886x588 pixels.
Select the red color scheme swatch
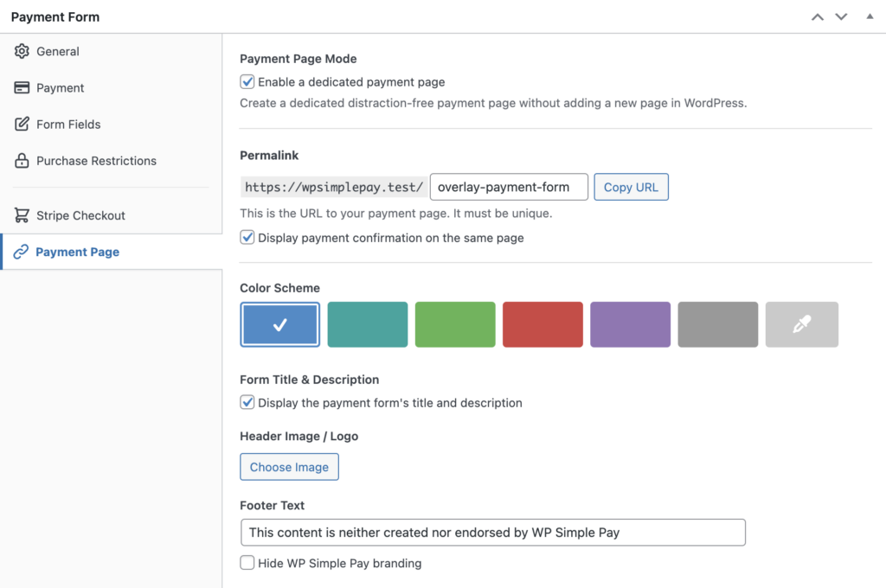point(543,324)
